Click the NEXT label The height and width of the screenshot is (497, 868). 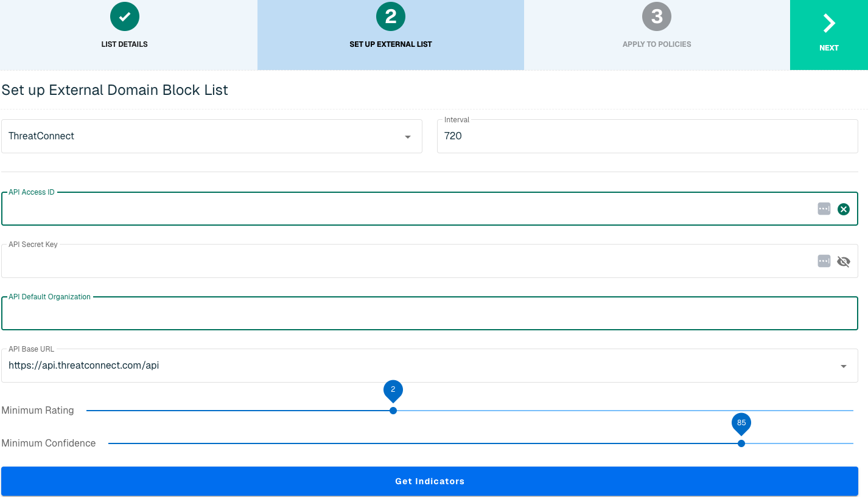[829, 48]
